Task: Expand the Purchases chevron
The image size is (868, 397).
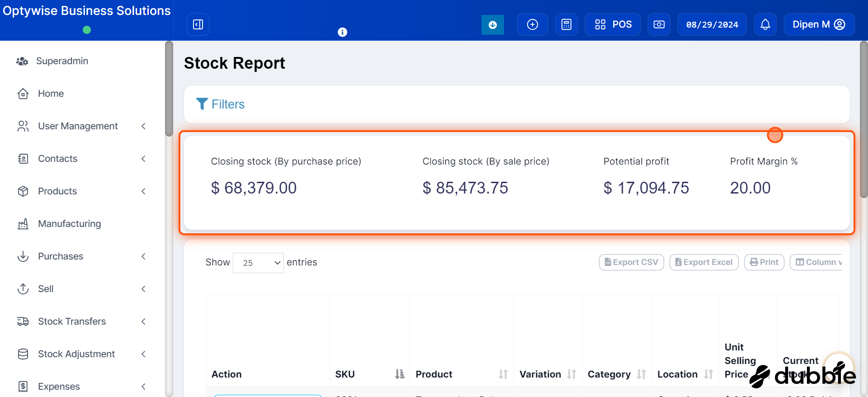Action: click(143, 256)
